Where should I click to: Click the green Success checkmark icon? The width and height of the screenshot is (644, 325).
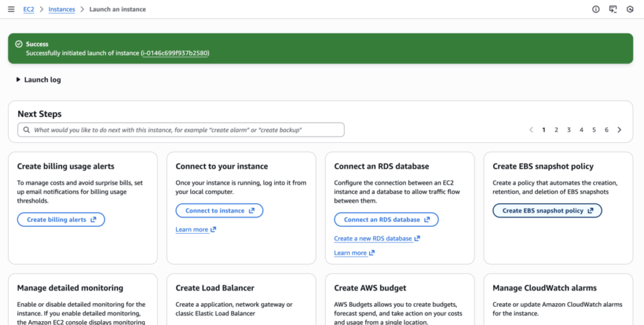coord(19,45)
